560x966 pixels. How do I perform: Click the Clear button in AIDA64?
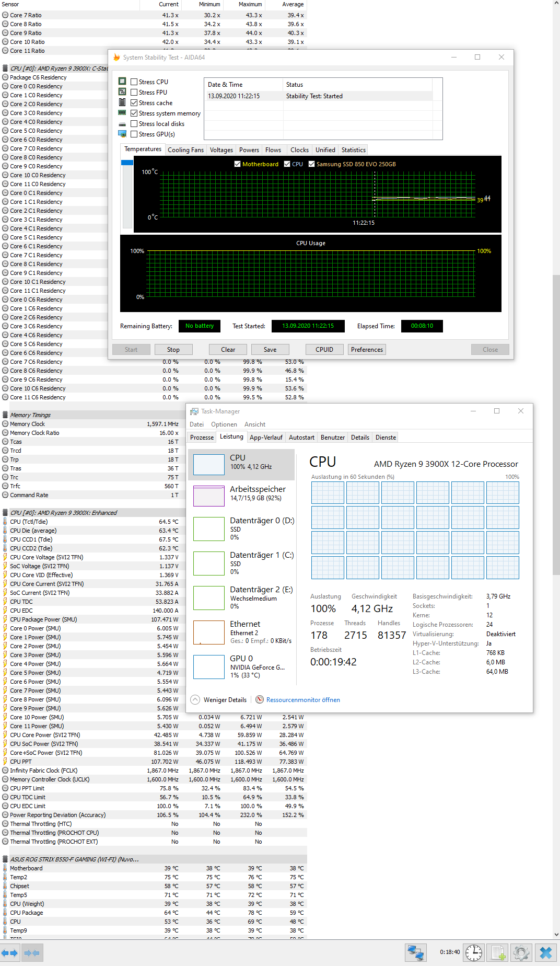pyautogui.click(x=228, y=350)
